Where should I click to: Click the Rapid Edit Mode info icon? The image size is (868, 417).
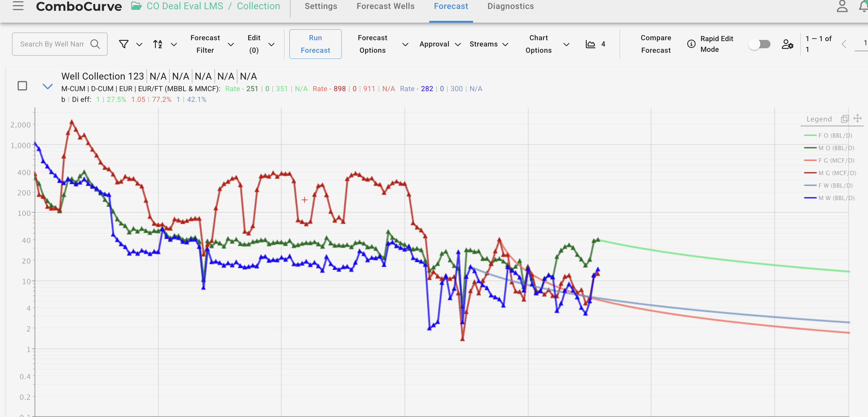pyautogui.click(x=691, y=44)
